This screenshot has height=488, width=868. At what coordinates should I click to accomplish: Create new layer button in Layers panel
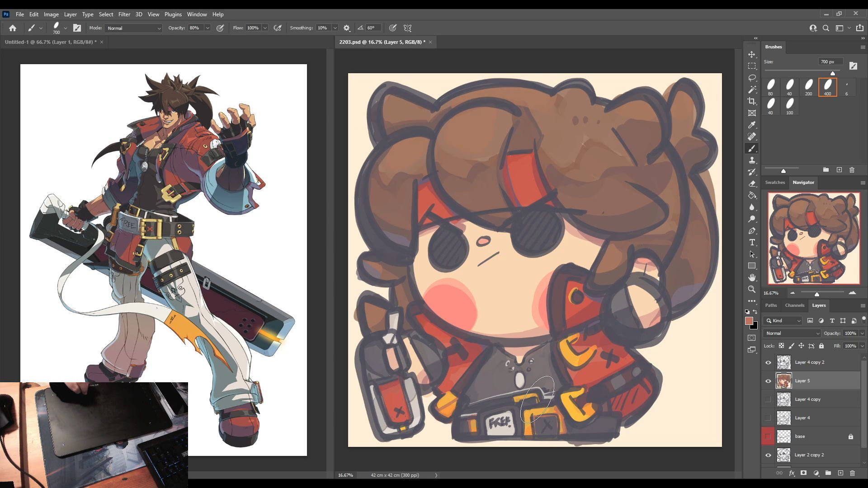click(840, 473)
